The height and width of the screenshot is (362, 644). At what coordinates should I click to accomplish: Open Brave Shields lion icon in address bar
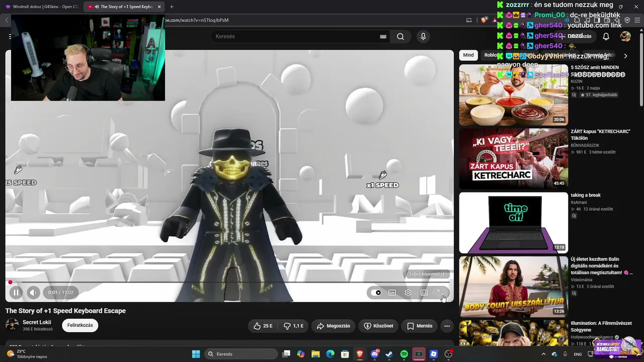(x=484, y=20)
